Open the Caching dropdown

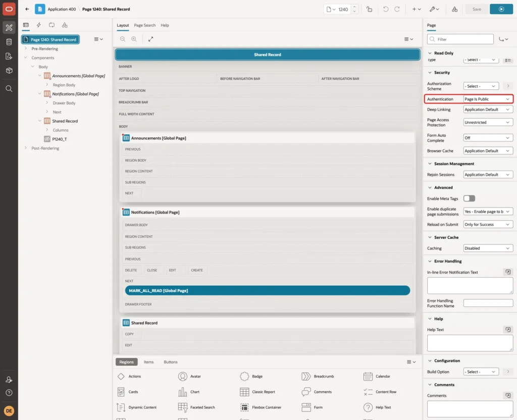pos(488,248)
